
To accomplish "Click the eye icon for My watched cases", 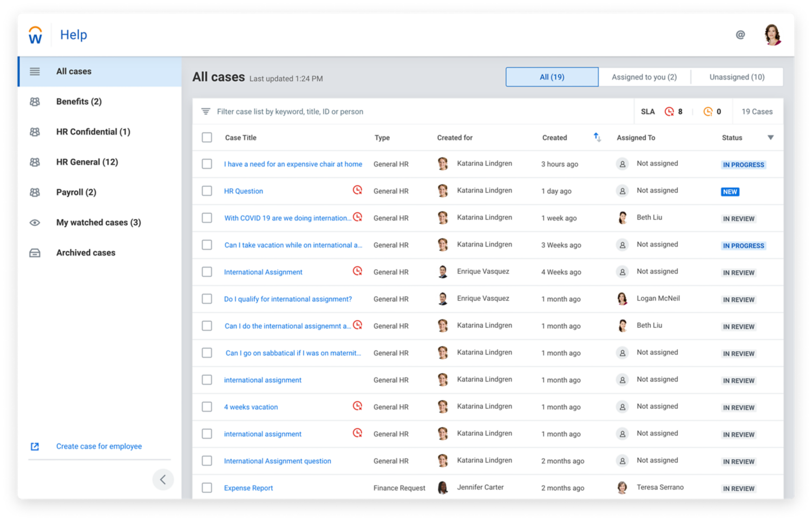I will click(35, 222).
